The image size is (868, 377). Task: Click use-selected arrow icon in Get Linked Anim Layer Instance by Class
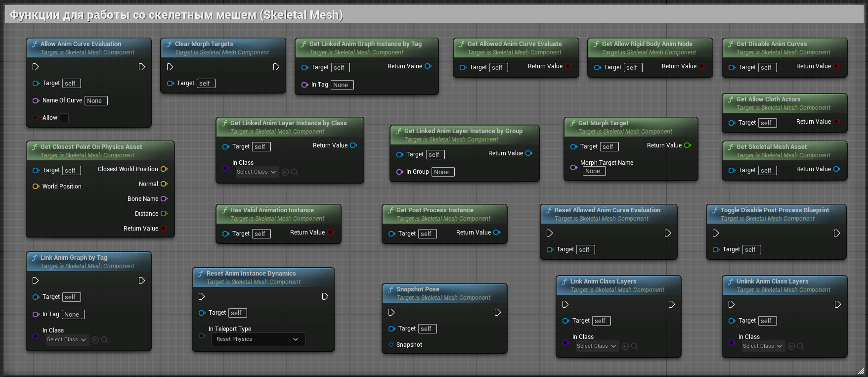pos(285,172)
